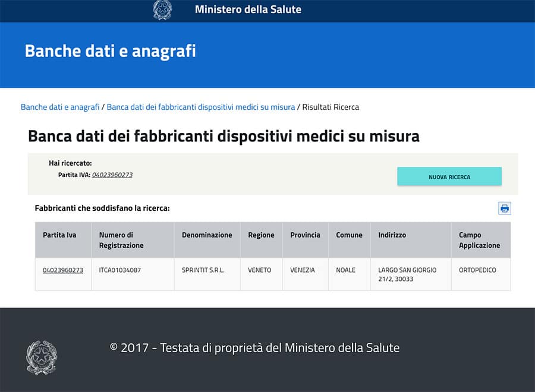
Task: Click the '© 2017 - Testata di proprietà' footer text
Action: pos(186,347)
